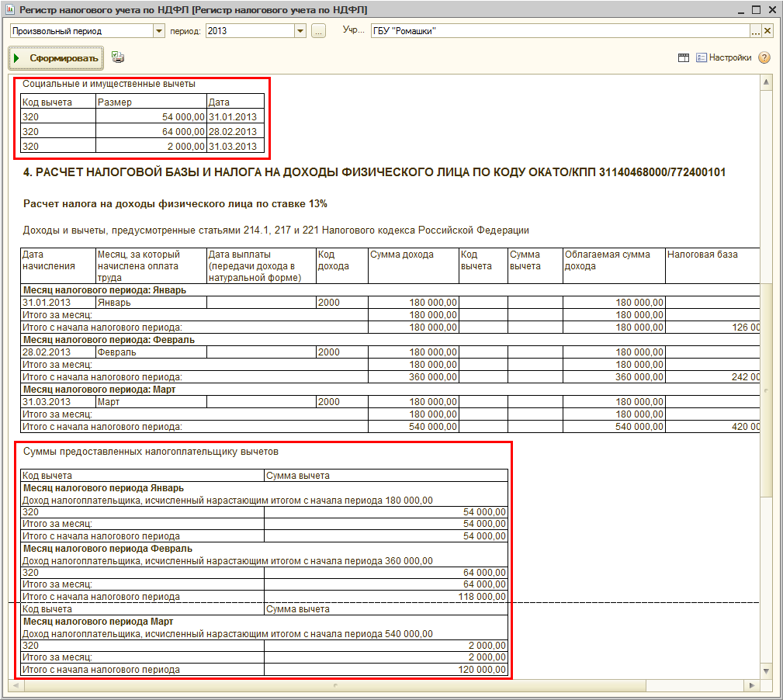
Task: Clear the ГБУ "Ромашки" organization field
Action: click(767, 31)
